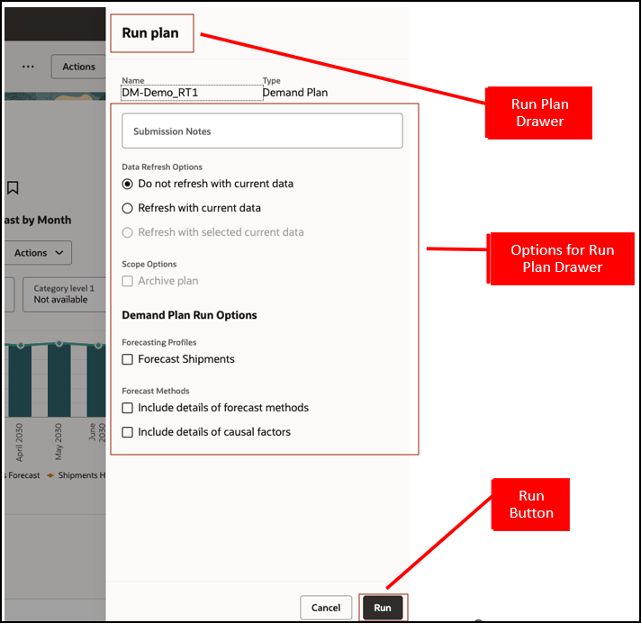Viewport: 642px width, 624px height.
Task: Tick the Archive plan checkbox
Action: [127, 281]
